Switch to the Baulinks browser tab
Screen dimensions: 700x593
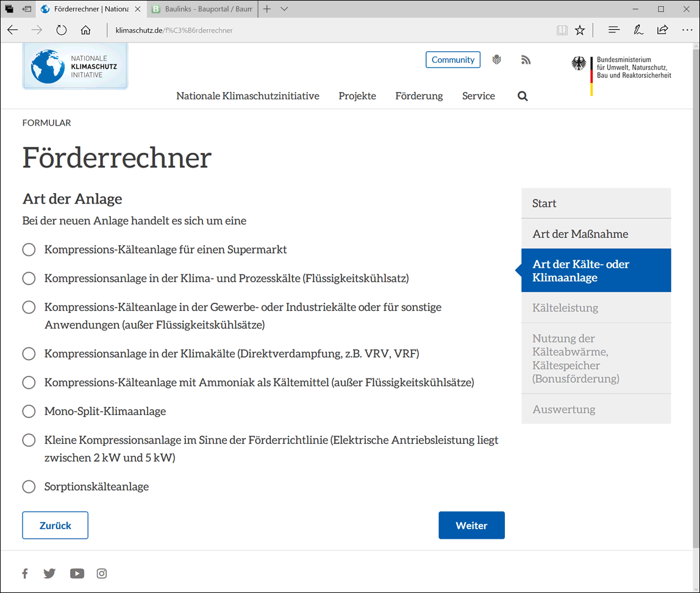click(x=202, y=9)
